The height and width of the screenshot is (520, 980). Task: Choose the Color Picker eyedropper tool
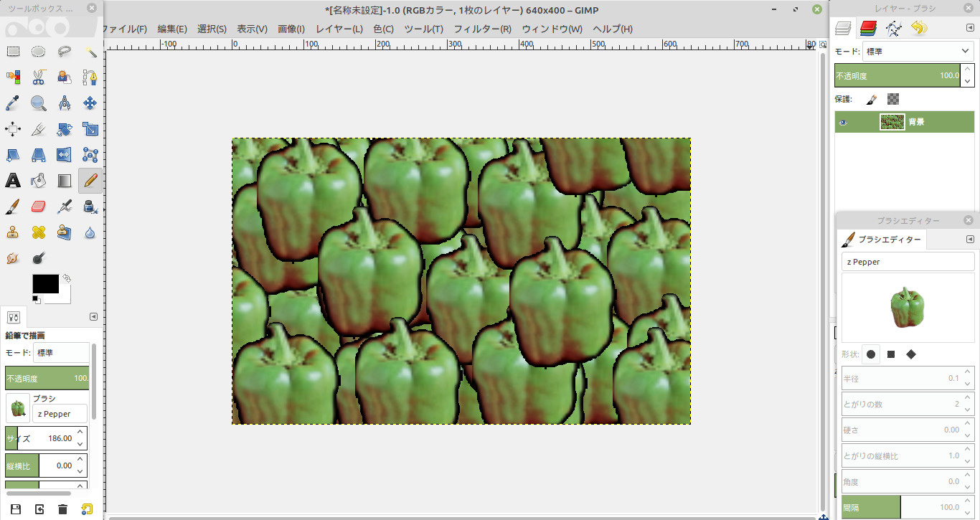[x=13, y=103]
